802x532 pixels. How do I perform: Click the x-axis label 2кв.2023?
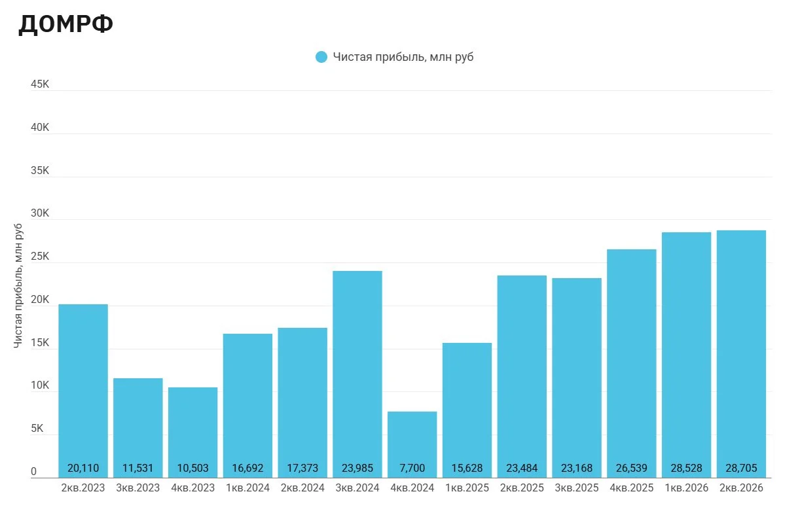[83, 488]
